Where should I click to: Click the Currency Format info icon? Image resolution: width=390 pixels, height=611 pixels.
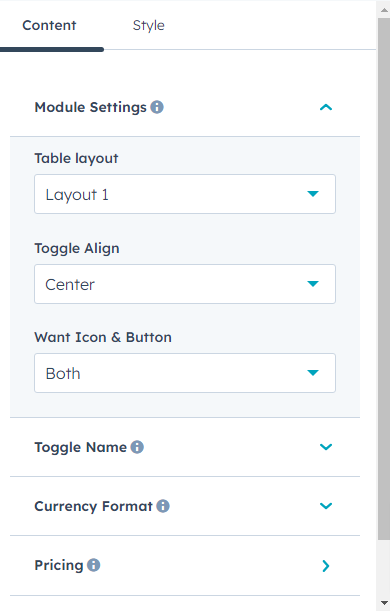click(x=163, y=506)
